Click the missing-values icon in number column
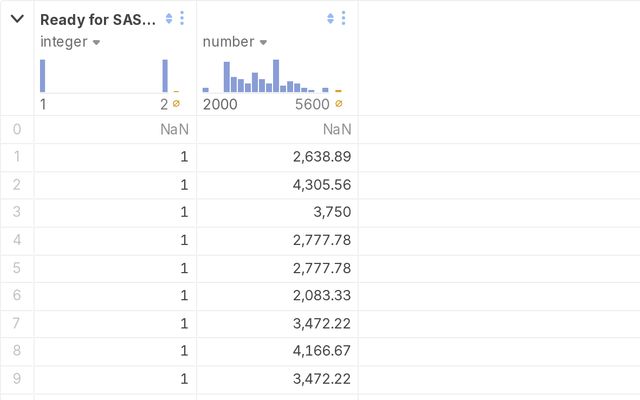 pyautogui.click(x=339, y=104)
